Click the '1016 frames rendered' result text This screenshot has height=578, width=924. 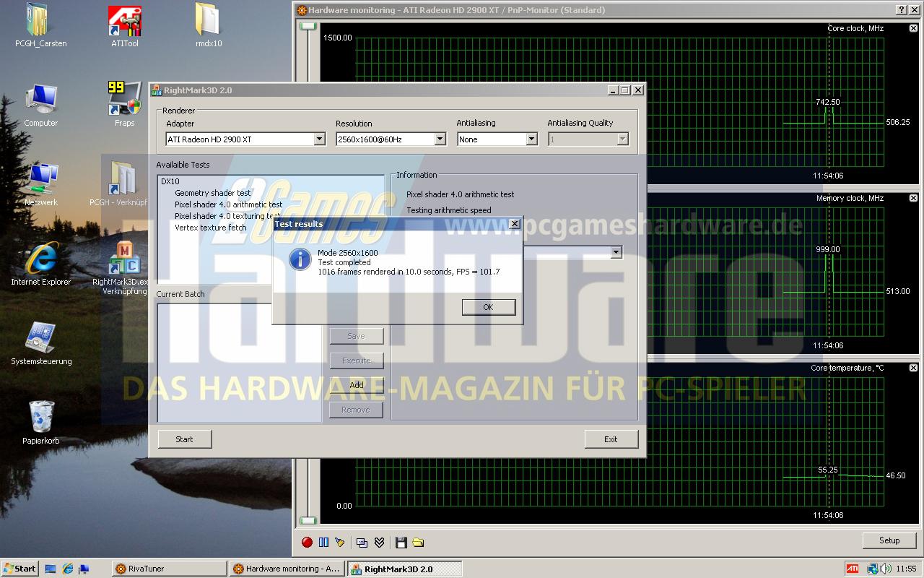pyautogui.click(x=409, y=272)
